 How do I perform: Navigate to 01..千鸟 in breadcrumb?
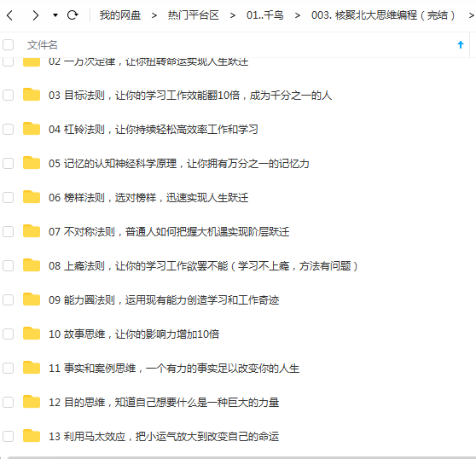click(x=265, y=15)
